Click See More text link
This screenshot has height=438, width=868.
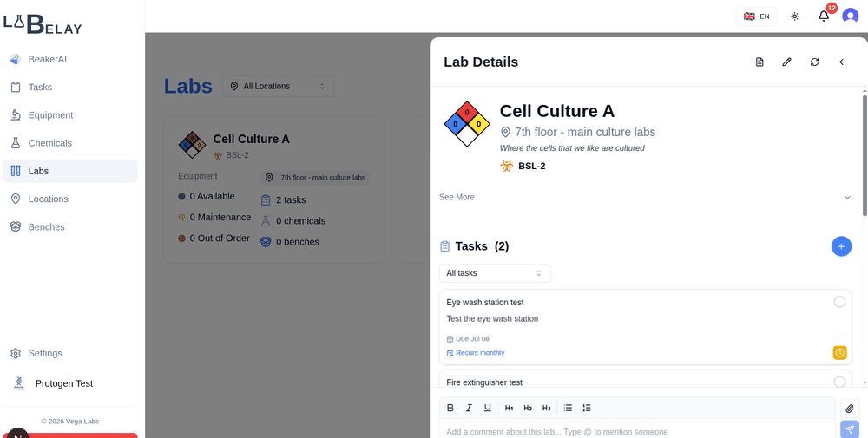click(x=457, y=197)
